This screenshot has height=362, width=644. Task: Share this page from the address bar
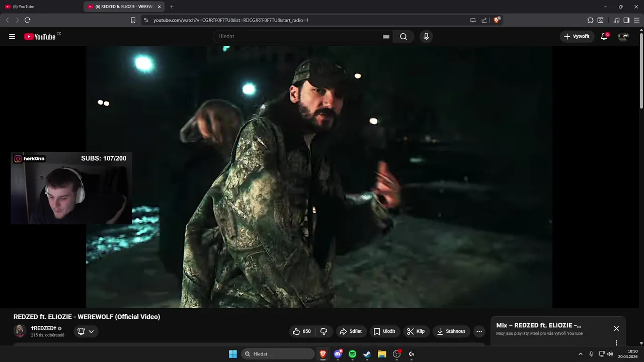[x=485, y=20]
